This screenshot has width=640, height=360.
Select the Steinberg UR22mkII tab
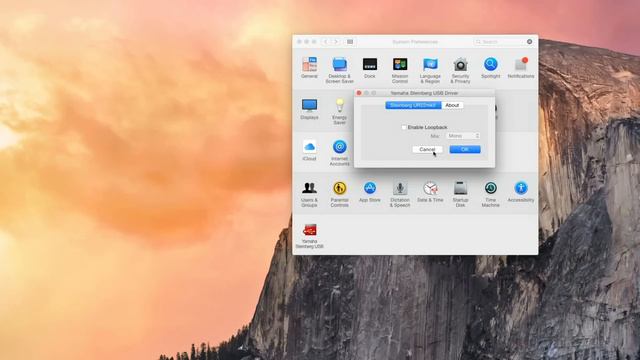[x=413, y=105]
